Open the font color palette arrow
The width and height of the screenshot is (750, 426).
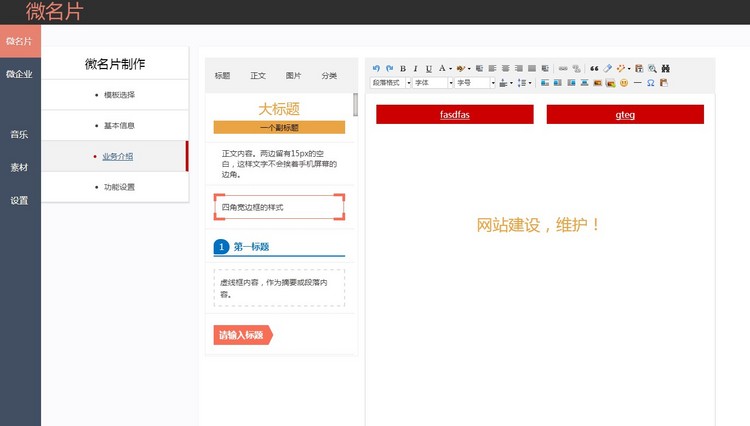(x=450, y=69)
